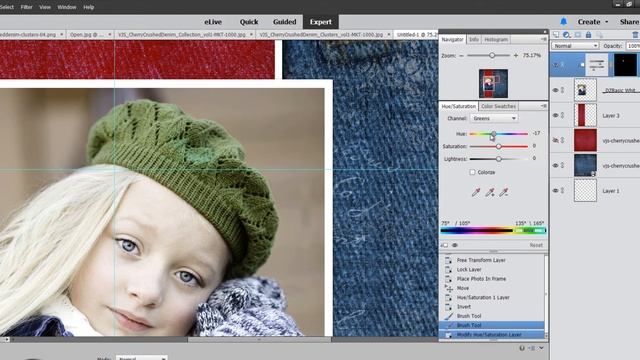Click the create adjustment layer icon
This screenshot has width=640, height=360.
click(567, 35)
